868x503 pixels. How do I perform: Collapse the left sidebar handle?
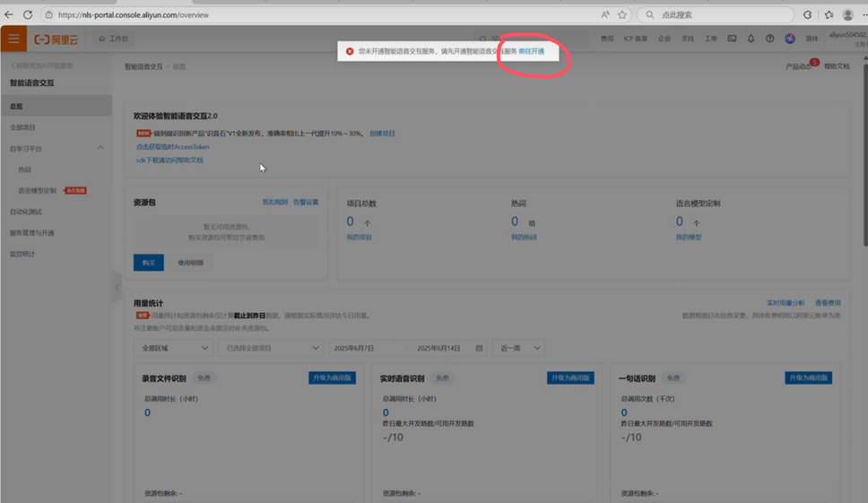[x=117, y=287]
